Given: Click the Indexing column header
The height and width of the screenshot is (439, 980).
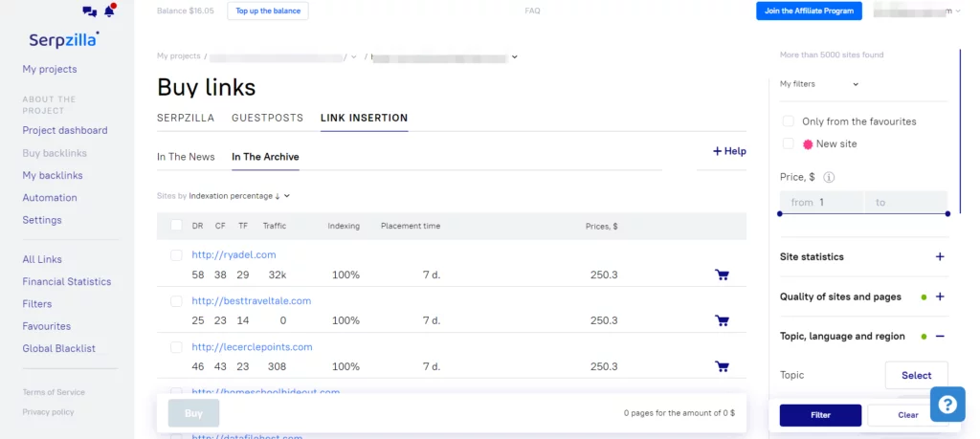Looking at the screenshot, I should tap(344, 226).
